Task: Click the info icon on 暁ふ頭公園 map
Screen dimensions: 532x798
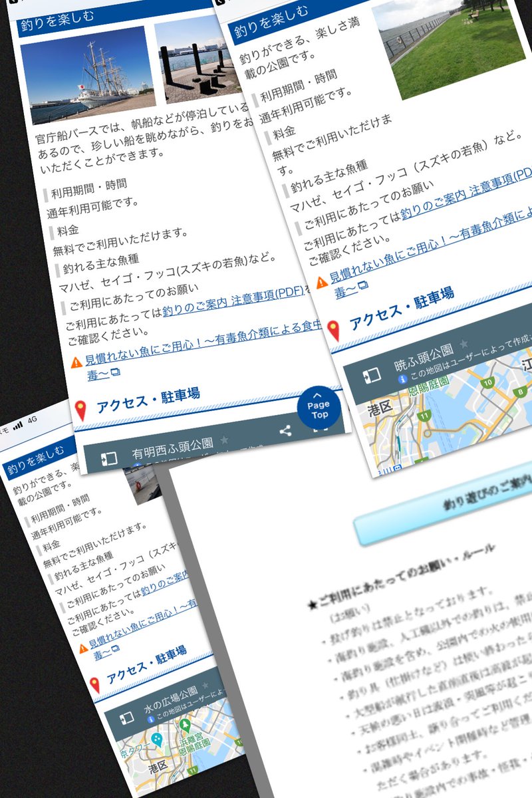Action: click(x=402, y=379)
